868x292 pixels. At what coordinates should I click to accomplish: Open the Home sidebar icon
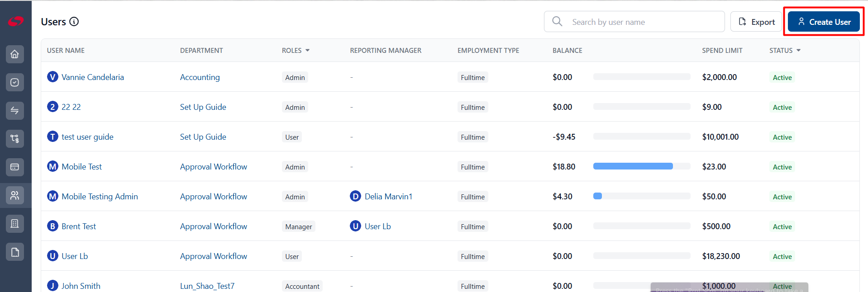[x=15, y=54]
